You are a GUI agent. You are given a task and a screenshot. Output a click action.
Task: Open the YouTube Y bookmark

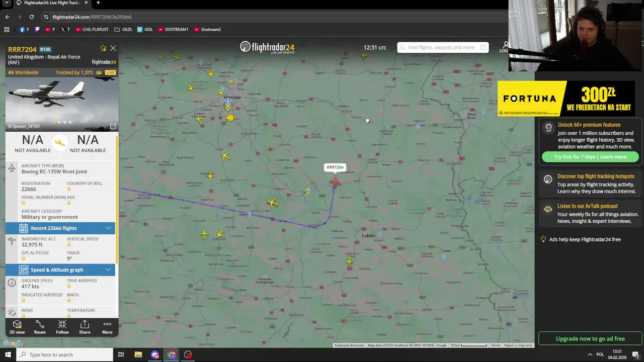[50, 30]
